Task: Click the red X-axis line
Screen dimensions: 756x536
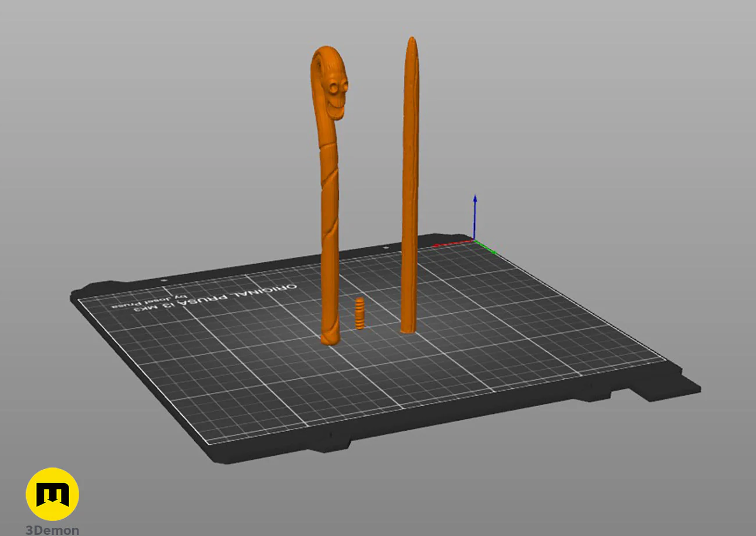Action: [x=454, y=244]
